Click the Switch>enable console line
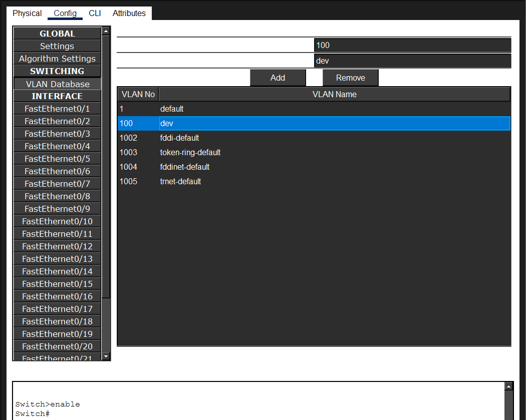The image size is (526, 420). [48, 404]
